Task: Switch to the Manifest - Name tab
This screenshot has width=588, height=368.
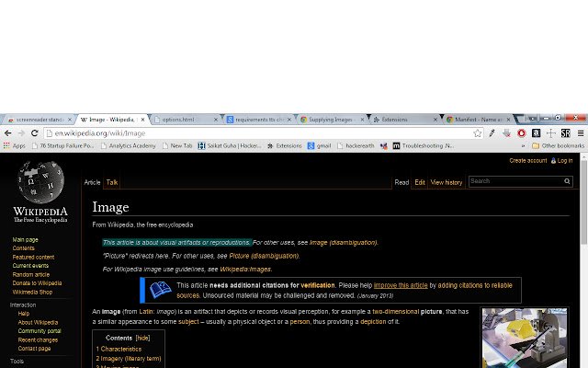Action: coord(477,120)
